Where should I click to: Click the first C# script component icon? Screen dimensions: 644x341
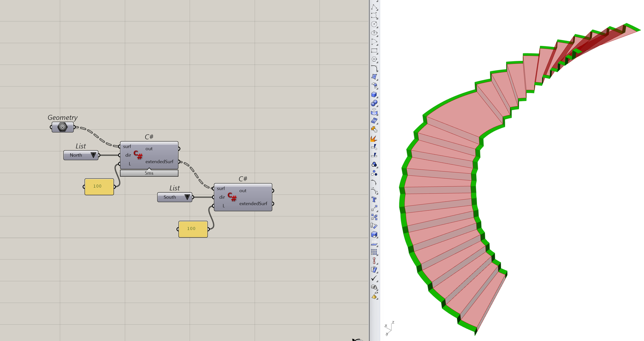click(138, 155)
